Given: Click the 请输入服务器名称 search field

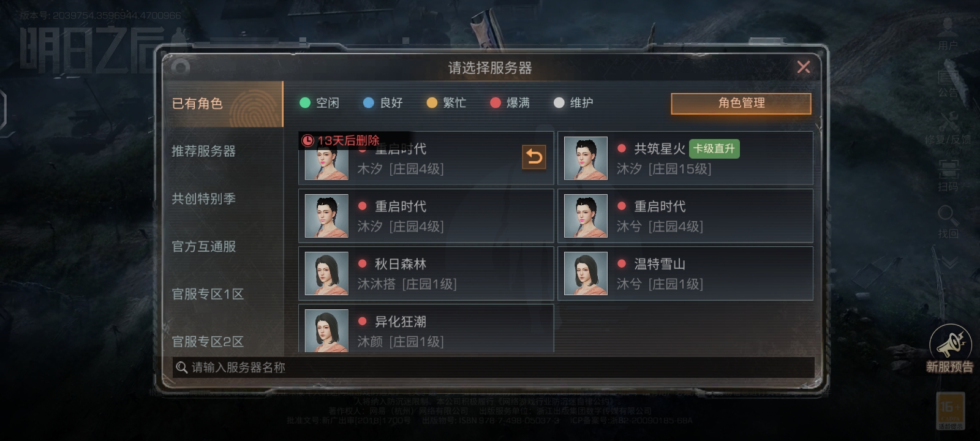Looking at the screenshot, I should pos(493,367).
